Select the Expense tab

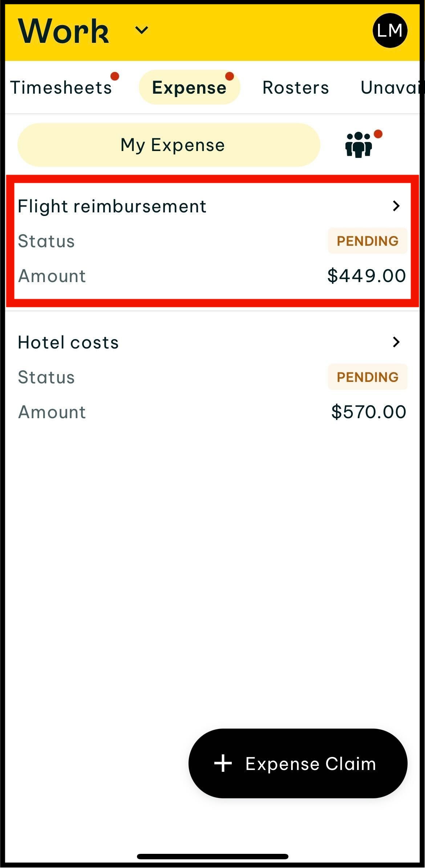pyautogui.click(x=189, y=87)
